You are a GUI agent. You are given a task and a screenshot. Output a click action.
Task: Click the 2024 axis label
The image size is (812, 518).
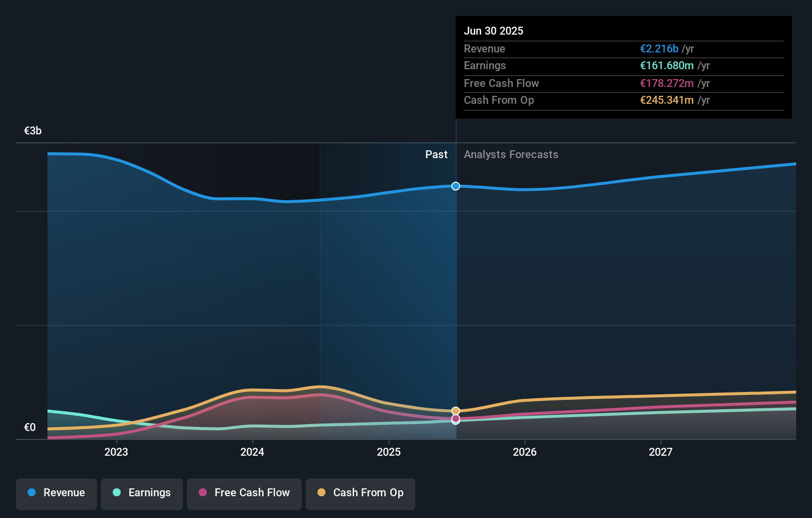point(252,452)
